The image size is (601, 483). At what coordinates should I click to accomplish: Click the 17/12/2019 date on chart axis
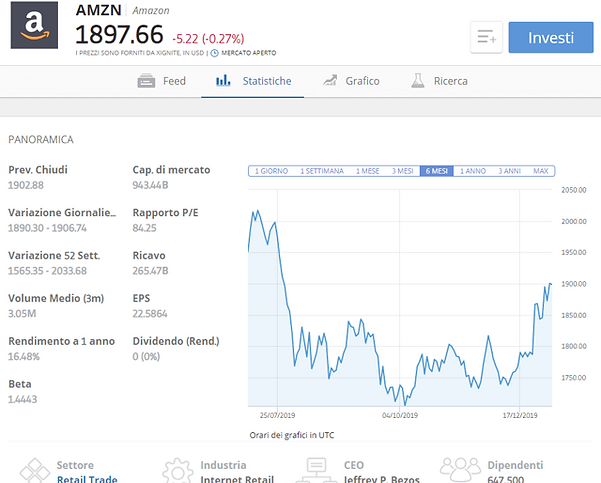(x=520, y=416)
